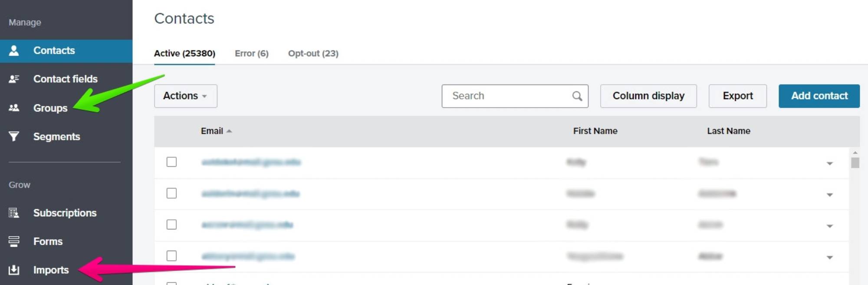Screen dimensions: 868x285
Task: Open the Actions dropdown menu
Action: coord(185,96)
